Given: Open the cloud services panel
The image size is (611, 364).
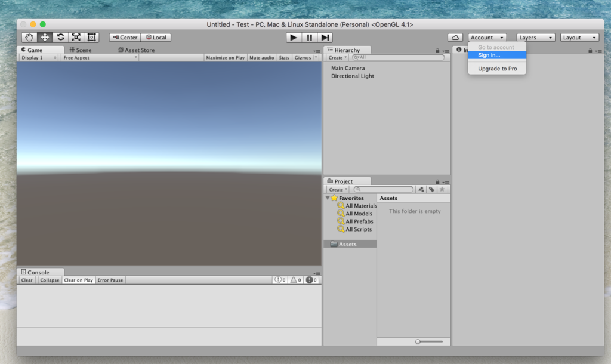Looking at the screenshot, I should 455,38.
